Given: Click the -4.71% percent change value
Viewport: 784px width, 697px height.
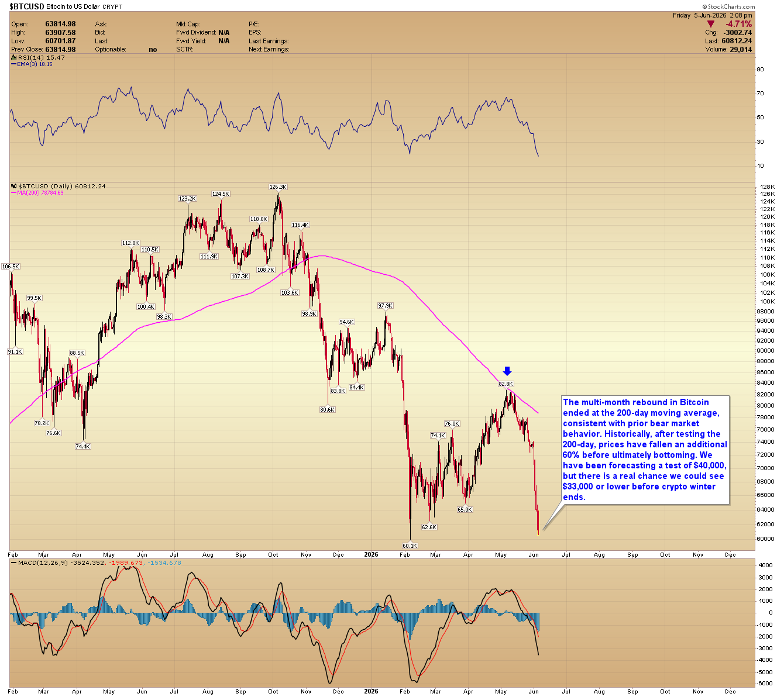Looking at the screenshot, I should tap(738, 24).
